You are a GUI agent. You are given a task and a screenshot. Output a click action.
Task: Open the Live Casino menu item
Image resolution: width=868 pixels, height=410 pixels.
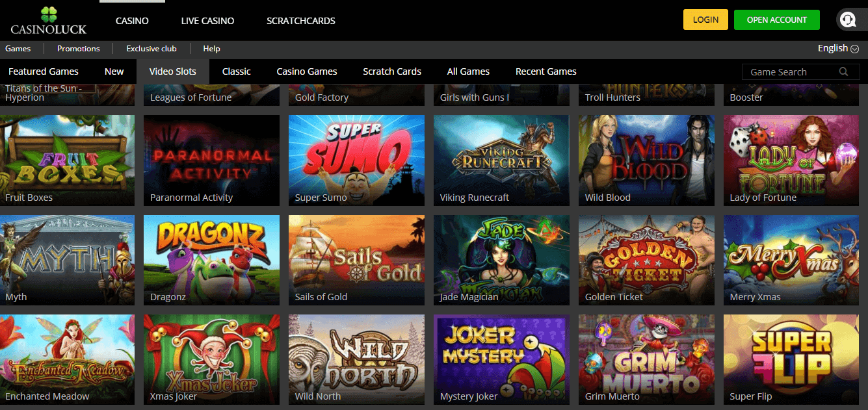coord(207,21)
